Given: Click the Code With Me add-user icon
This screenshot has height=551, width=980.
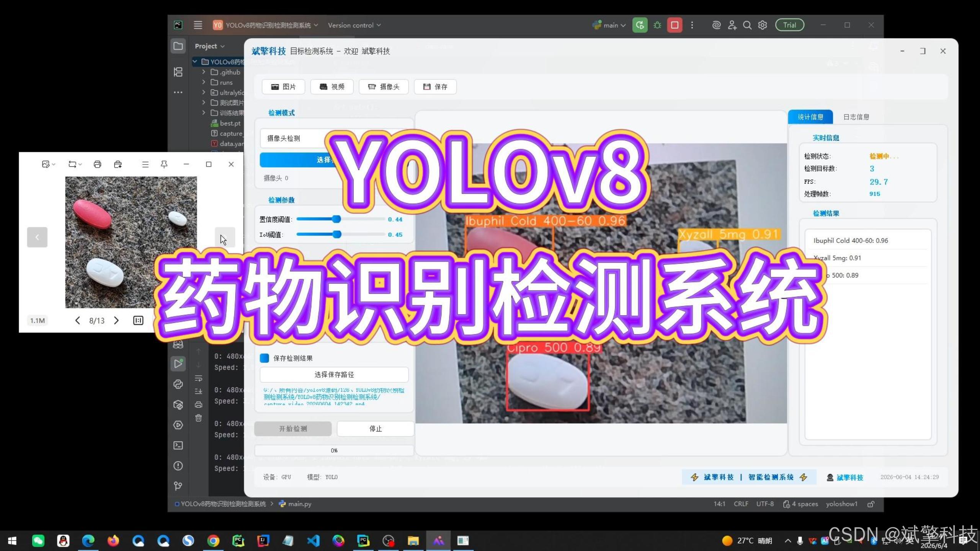Looking at the screenshot, I should (732, 25).
